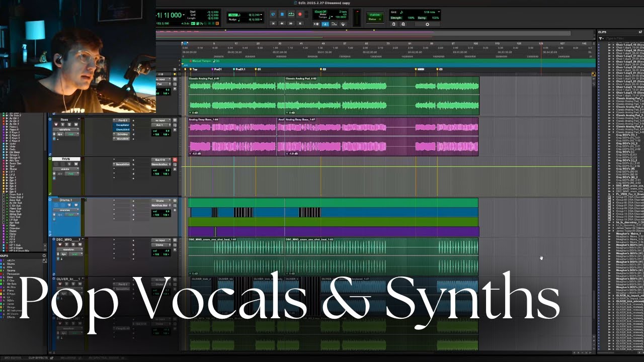The width and height of the screenshot is (644, 362).
Task: Open 7HVN input Bus 9-10 selector
Action: point(161,159)
